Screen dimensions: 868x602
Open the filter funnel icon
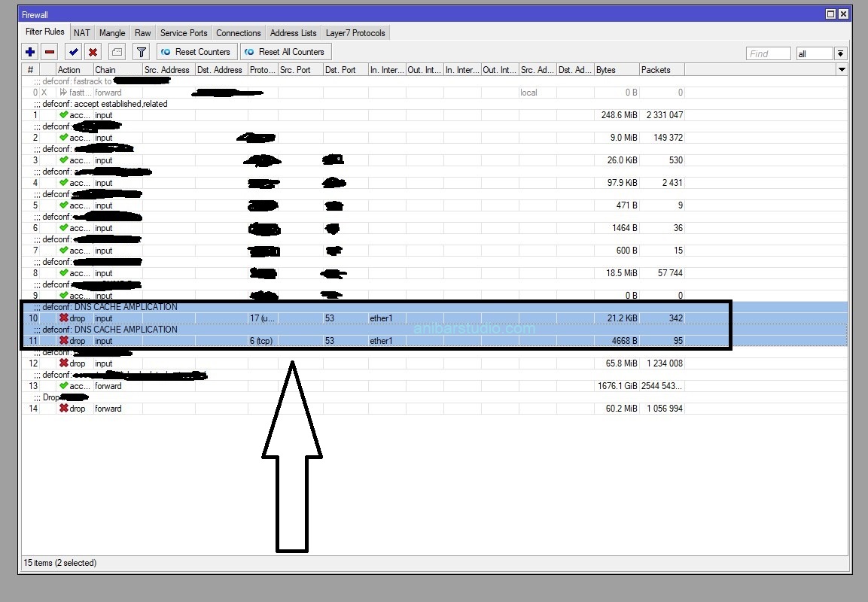click(x=142, y=52)
